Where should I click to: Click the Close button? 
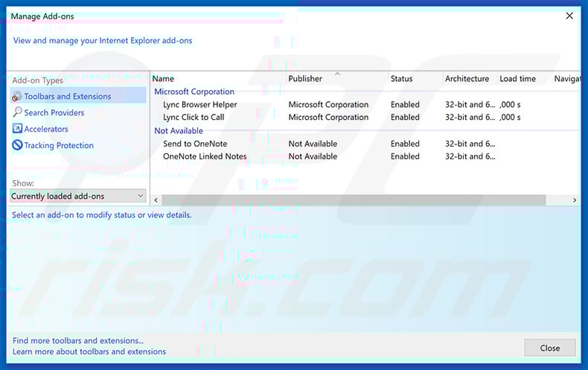pos(550,348)
